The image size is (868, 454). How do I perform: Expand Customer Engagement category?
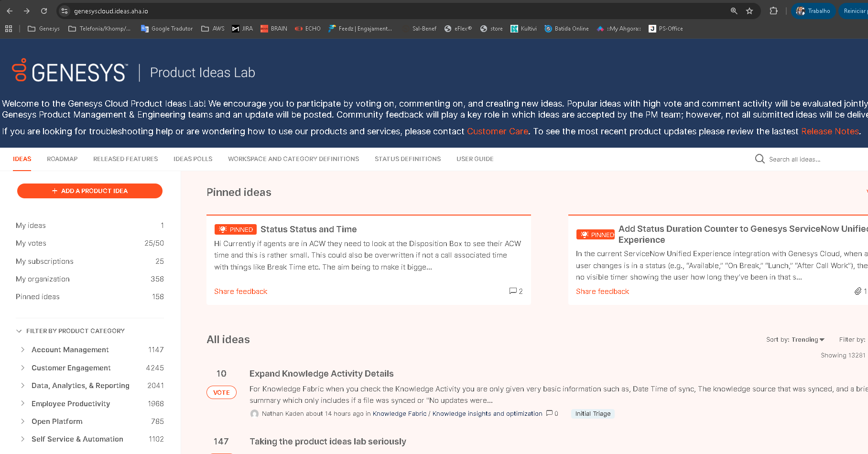click(x=22, y=368)
